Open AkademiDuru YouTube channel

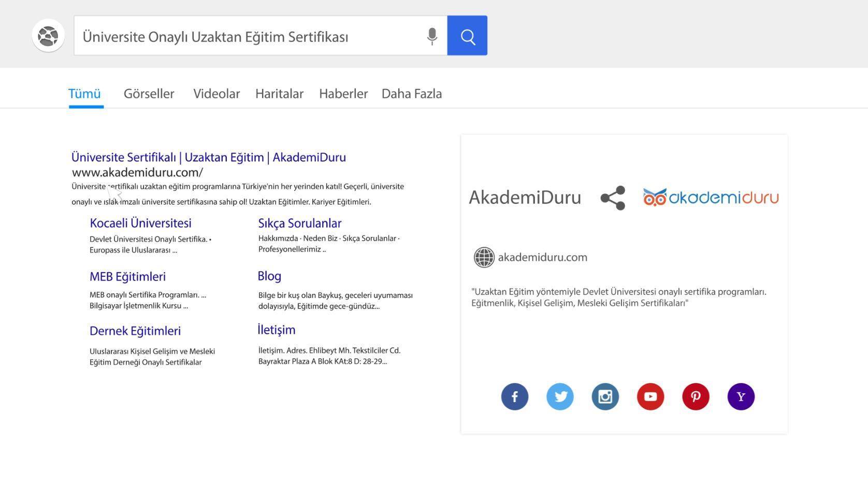650,396
